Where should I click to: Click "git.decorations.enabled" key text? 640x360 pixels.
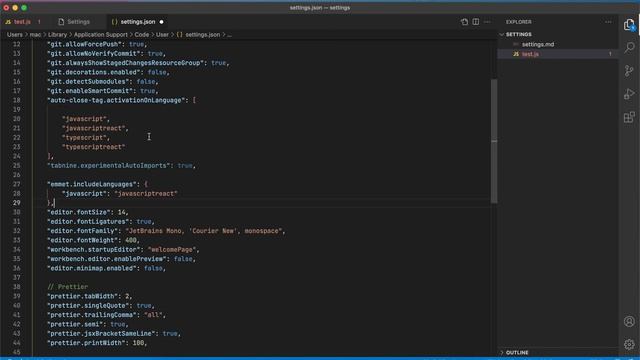click(x=94, y=72)
